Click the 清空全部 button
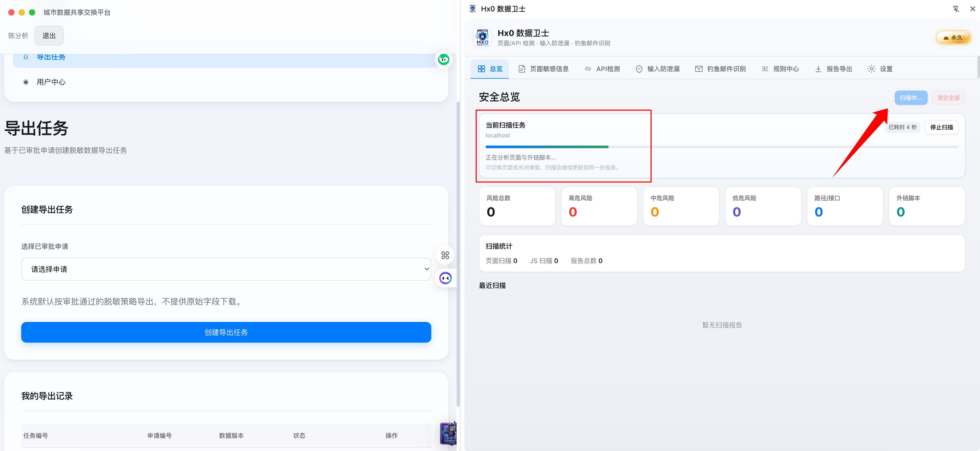This screenshot has height=451, width=980. [x=948, y=98]
